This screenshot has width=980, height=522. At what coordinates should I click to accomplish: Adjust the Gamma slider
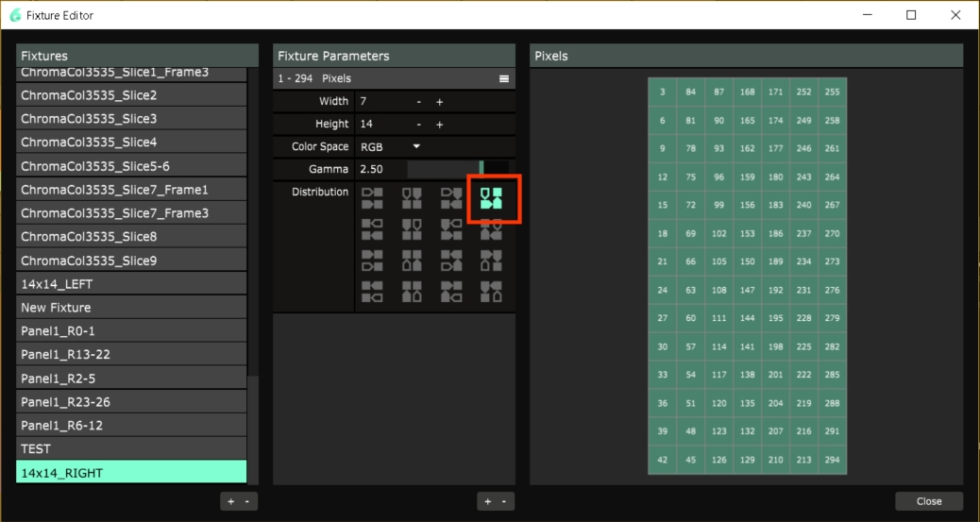[458, 169]
